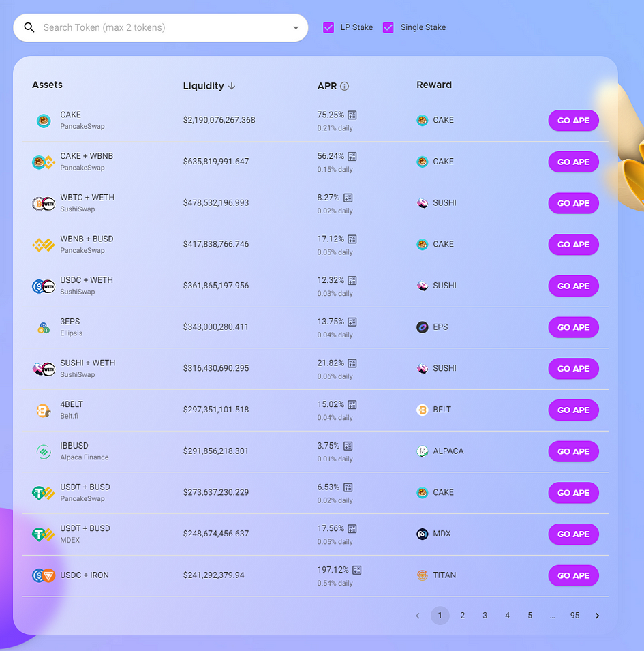Select page 2 in pagination
Viewport: 644px width, 651px height.
click(462, 616)
